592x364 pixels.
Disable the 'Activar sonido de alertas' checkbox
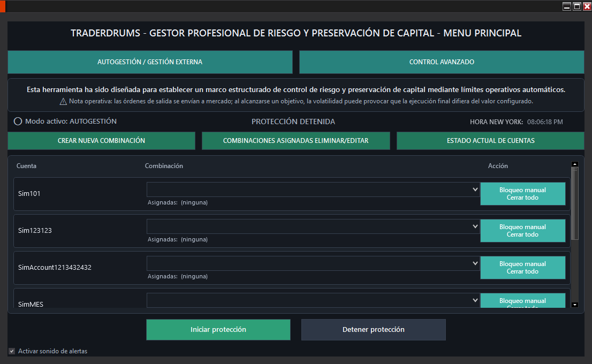point(12,351)
